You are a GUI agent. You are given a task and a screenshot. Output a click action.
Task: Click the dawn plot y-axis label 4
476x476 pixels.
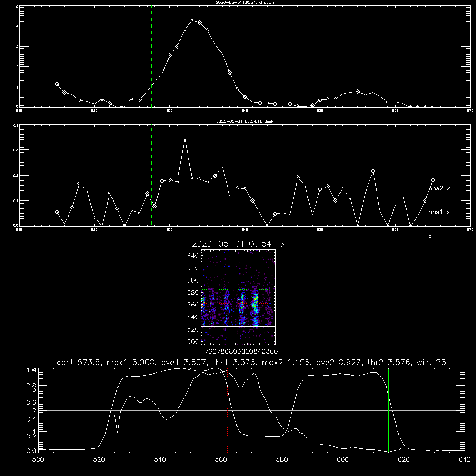pyautogui.click(x=17, y=26)
